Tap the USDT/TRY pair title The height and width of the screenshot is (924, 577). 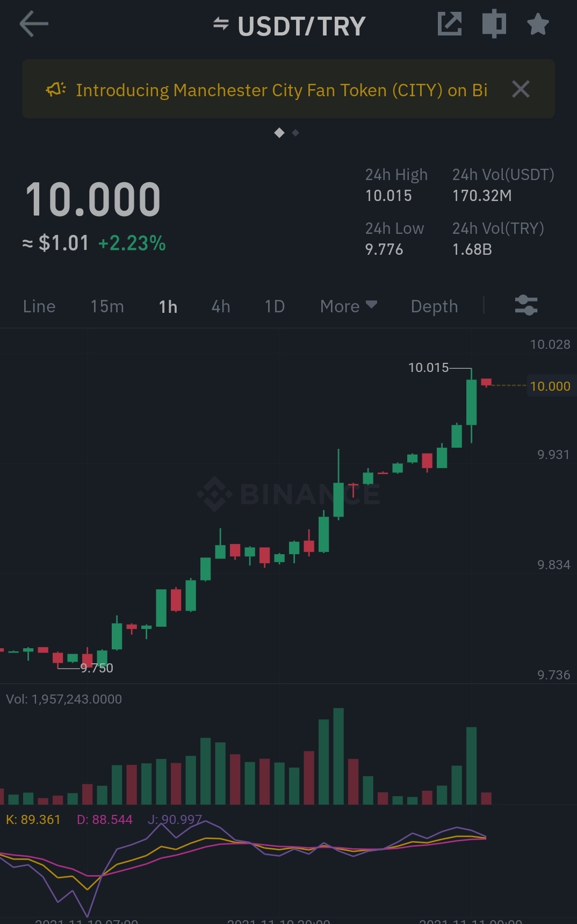pos(301,26)
